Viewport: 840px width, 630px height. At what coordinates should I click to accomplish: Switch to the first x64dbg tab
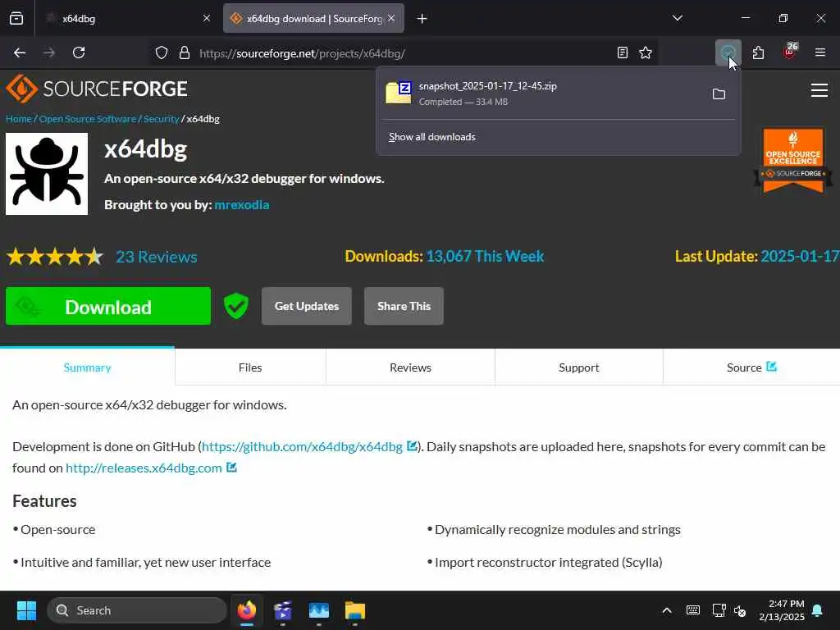click(127, 18)
